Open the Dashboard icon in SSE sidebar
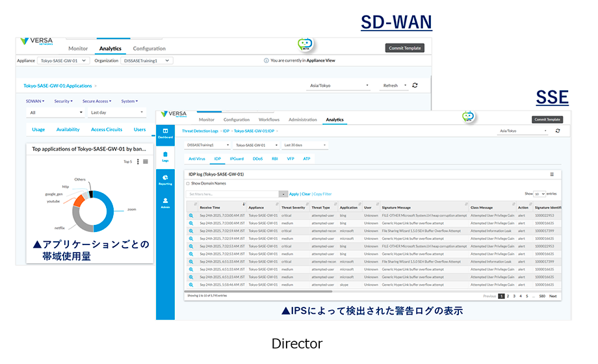The image size is (598, 364). [165, 133]
